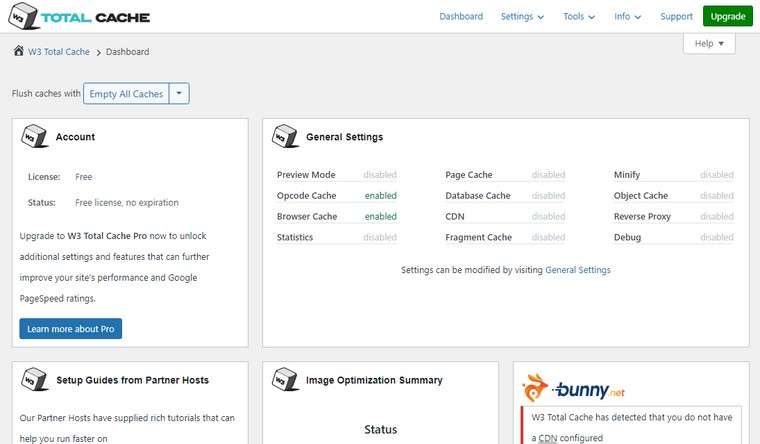Screen dimensions: 760x444
Task: Open the Dashboard menu item
Action: [461, 16]
